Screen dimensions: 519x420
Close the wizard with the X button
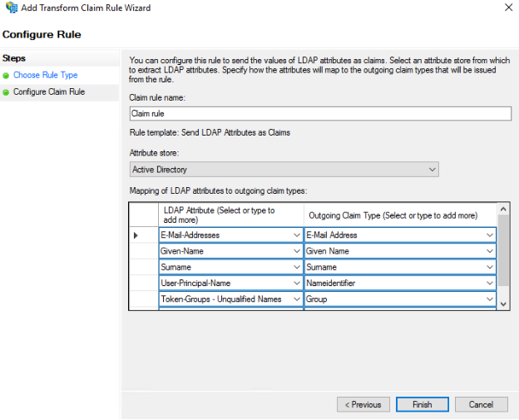[x=508, y=8]
